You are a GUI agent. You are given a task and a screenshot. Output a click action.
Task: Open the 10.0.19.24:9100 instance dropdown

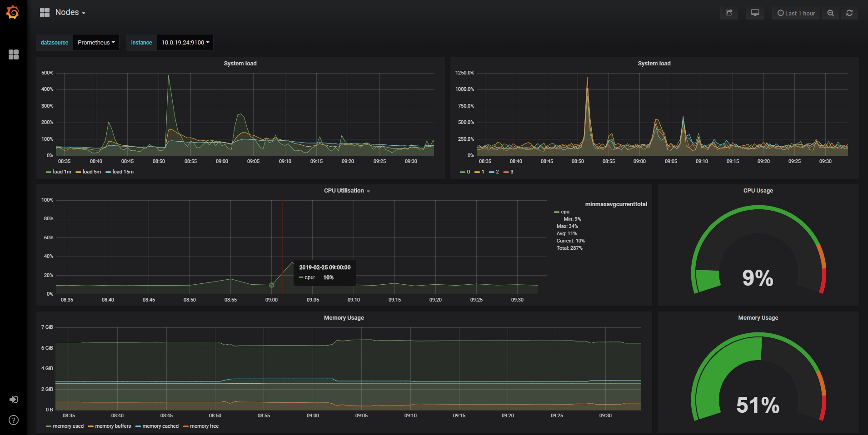coord(185,42)
